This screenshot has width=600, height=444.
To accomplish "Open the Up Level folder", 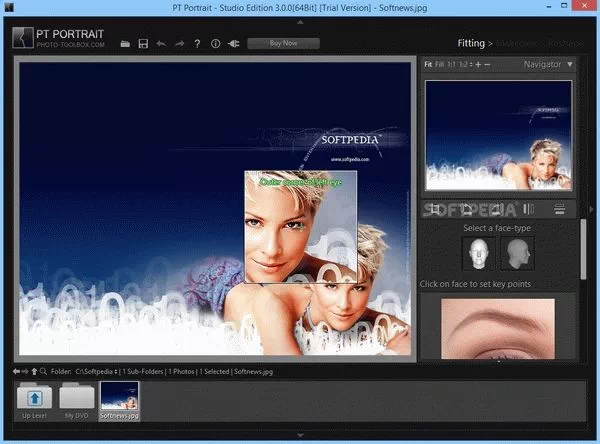I will tap(33, 400).
